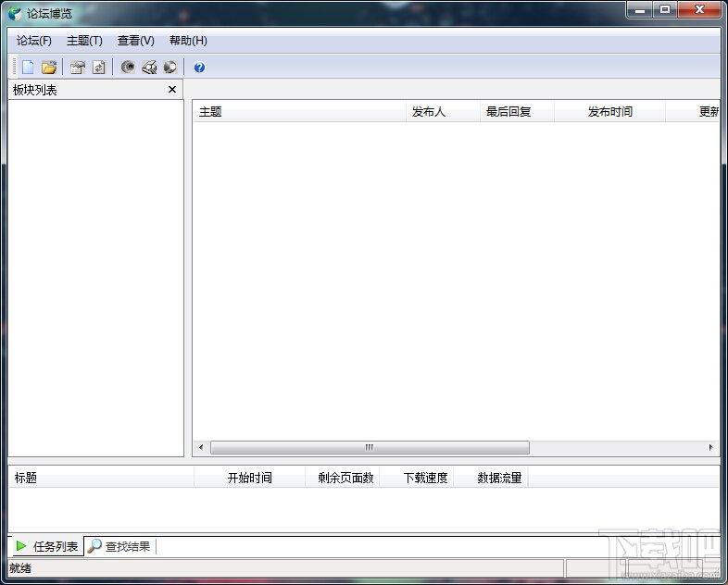This screenshot has width=728, height=585.
Task: Click the 下载速度 column header
Action: (425, 478)
